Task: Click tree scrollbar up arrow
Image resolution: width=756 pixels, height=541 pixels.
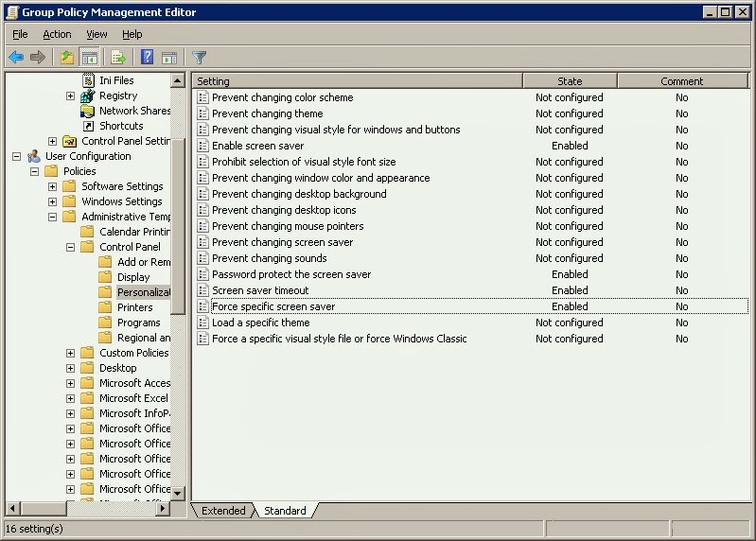Action: point(178,80)
